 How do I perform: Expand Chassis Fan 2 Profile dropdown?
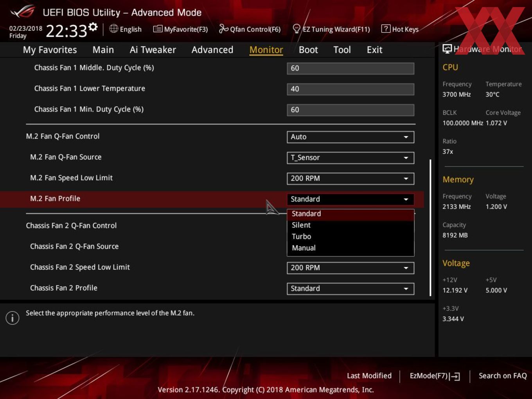pyautogui.click(x=350, y=289)
